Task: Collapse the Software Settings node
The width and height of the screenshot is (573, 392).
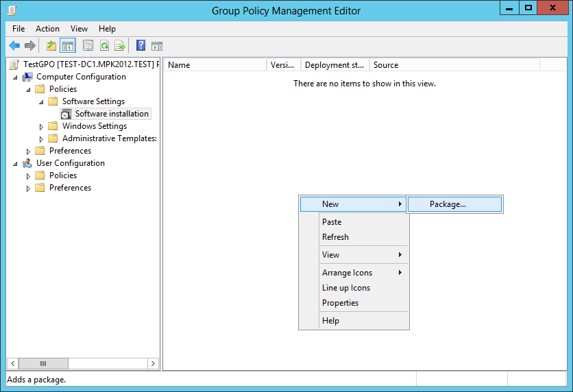Action: [x=41, y=102]
